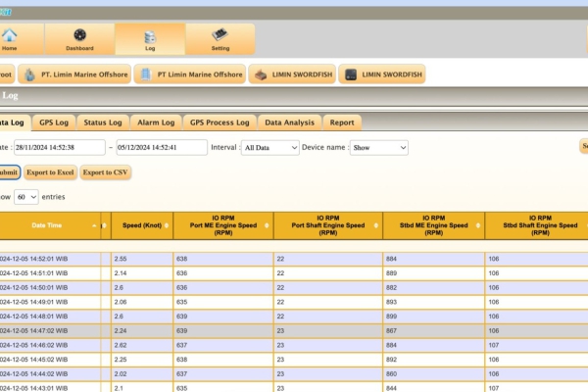
Task: Select row timestamp 14:45:02 WIB
Action: 33,360
